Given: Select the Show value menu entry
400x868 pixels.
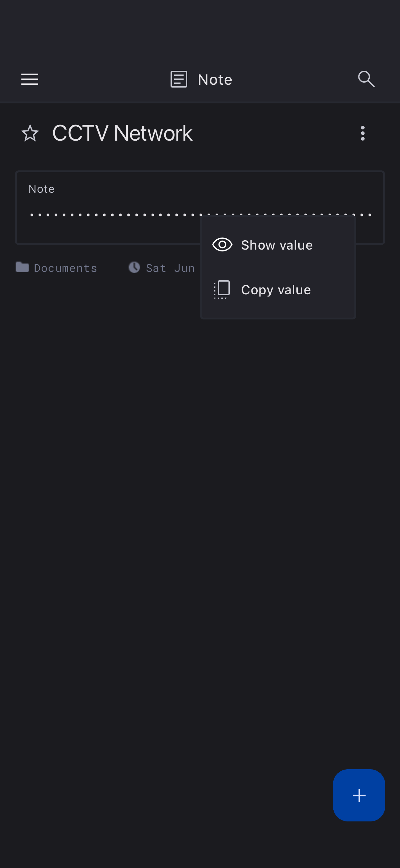Looking at the screenshot, I should click(277, 245).
